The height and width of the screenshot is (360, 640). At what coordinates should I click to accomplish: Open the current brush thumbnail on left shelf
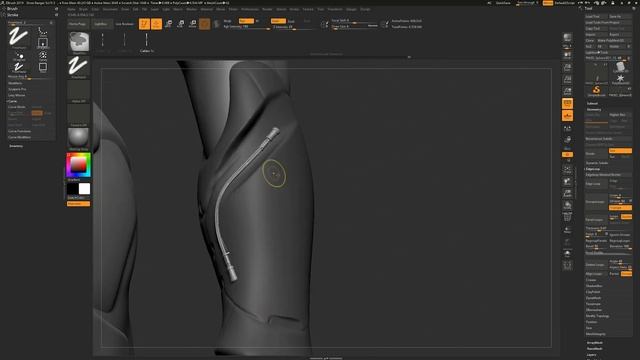point(79,42)
